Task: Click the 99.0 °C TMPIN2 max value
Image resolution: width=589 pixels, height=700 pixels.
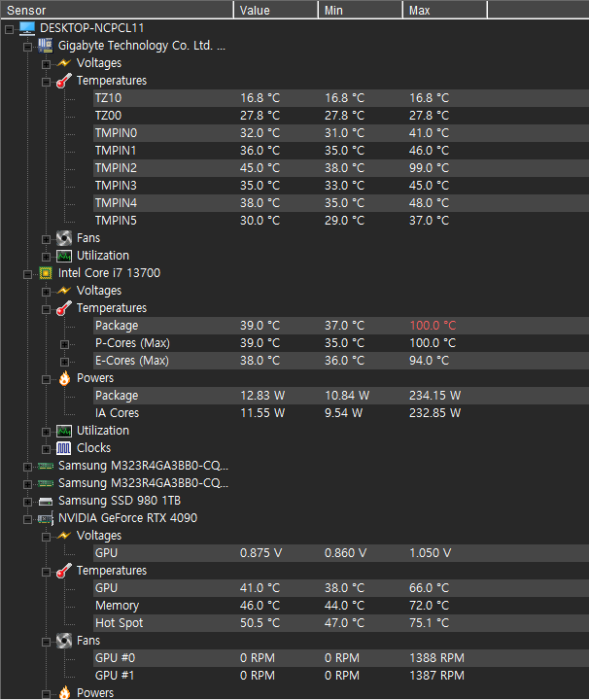Action: coord(430,168)
